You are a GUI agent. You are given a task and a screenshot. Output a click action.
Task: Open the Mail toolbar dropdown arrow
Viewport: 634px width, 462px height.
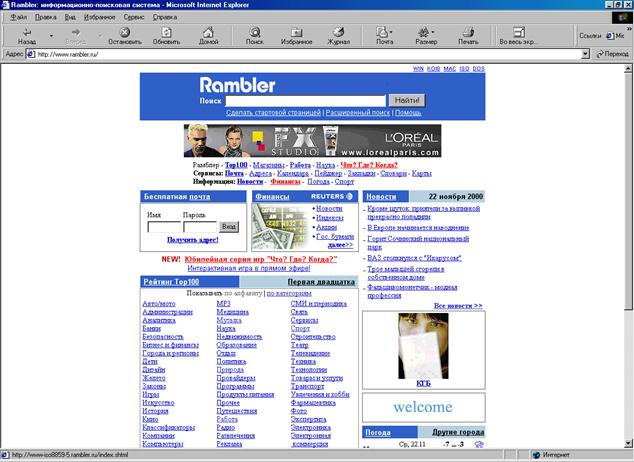[x=391, y=32]
